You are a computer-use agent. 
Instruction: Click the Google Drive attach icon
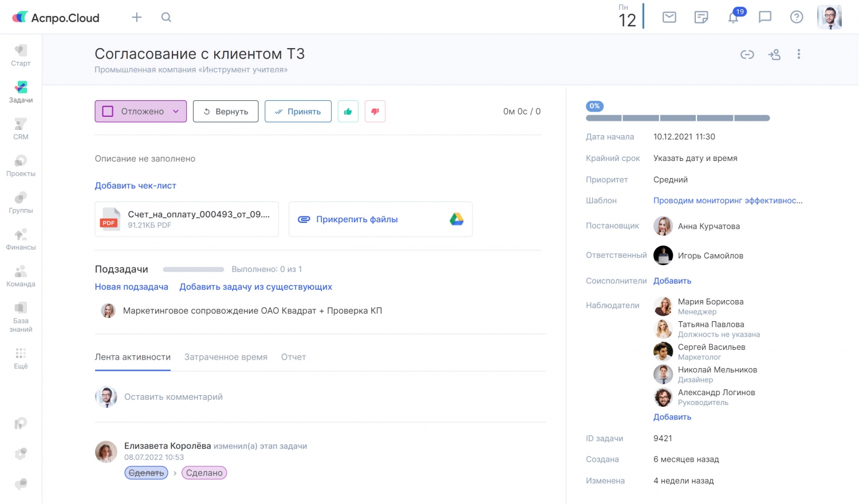pyautogui.click(x=456, y=219)
